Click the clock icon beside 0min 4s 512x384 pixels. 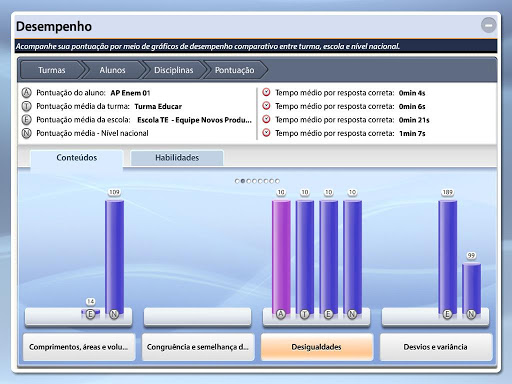266,92
